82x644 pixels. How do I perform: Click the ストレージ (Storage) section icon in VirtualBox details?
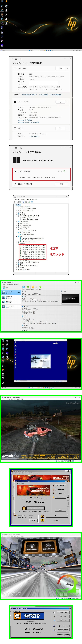pyautogui.click(x=23, y=316)
